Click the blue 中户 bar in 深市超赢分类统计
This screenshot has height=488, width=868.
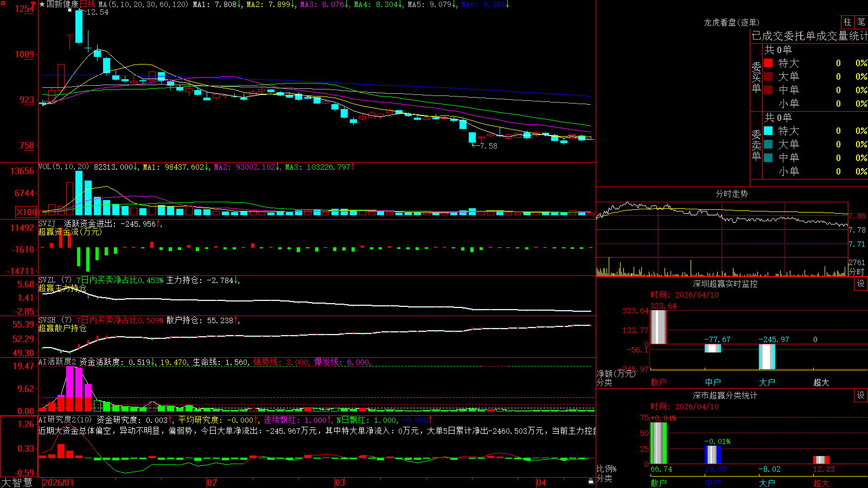(713, 454)
